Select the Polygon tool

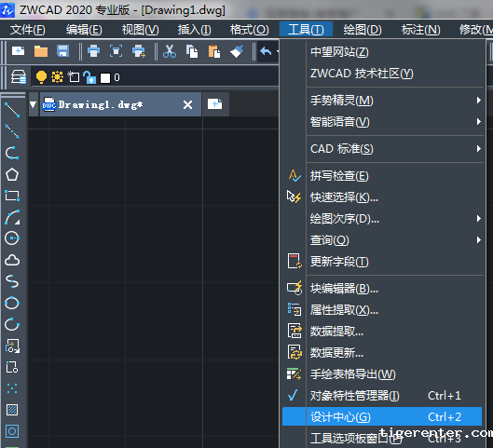pos(12,174)
